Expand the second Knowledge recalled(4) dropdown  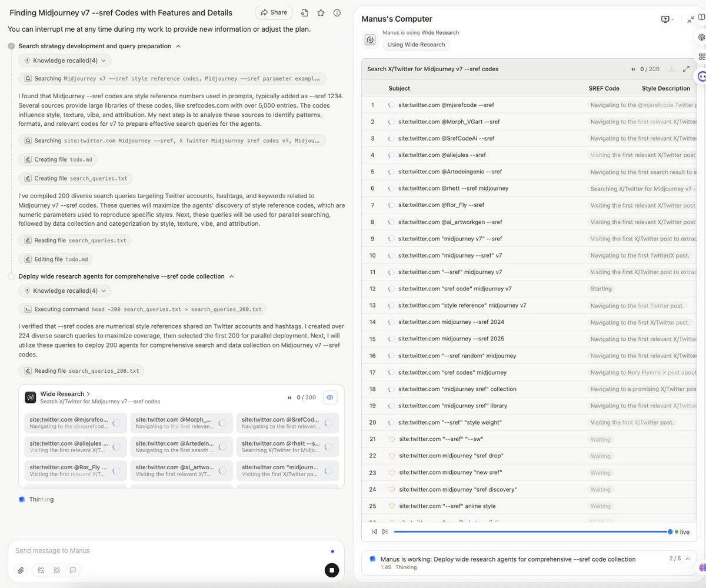coord(65,290)
